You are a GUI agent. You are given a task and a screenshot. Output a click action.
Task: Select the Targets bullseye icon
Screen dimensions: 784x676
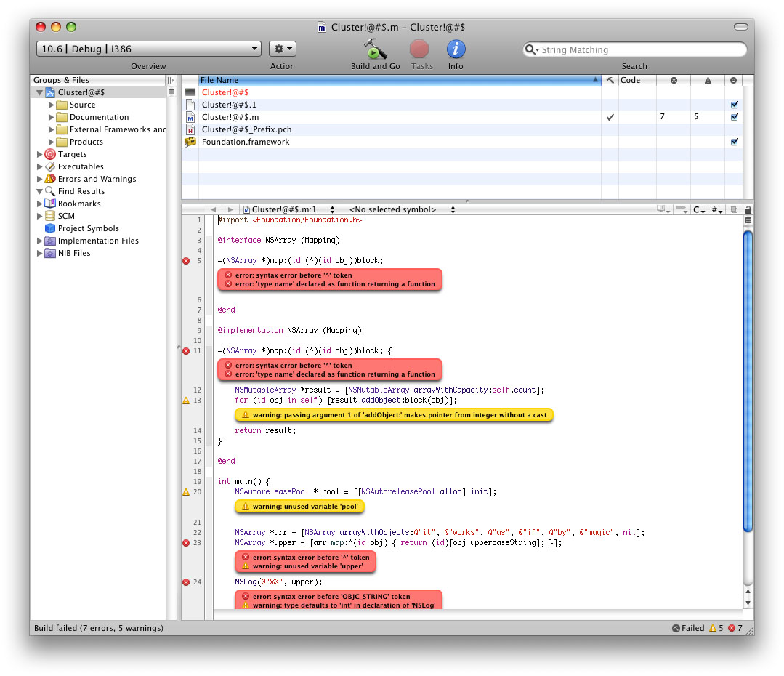50,154
